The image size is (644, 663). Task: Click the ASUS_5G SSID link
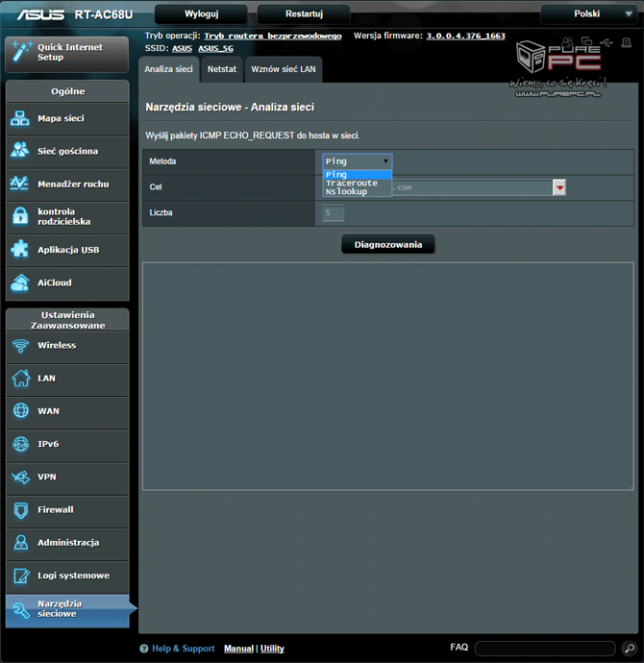tap(215, 49)
